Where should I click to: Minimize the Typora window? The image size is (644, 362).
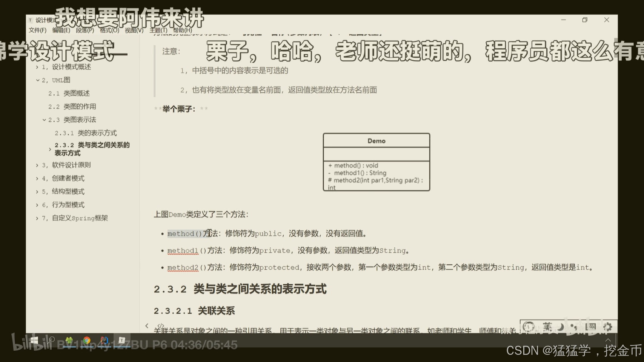point(563,20)
